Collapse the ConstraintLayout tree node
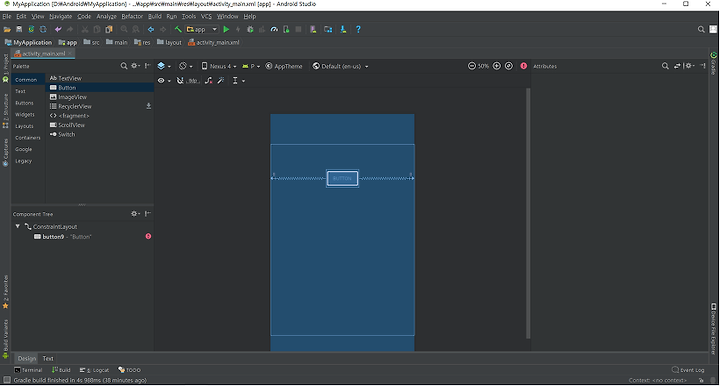 click(x=17, y=226)
